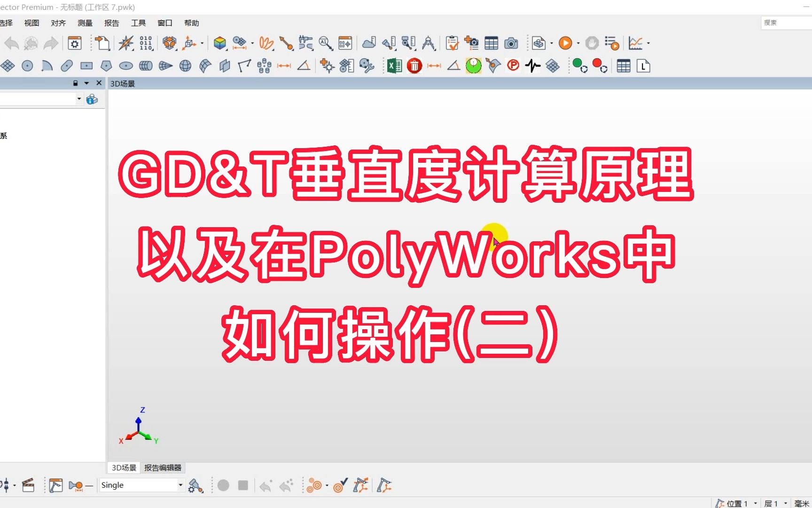Switch to the 报告编辑器 tab
Screen dimensions: 812x508
point(163,468)
